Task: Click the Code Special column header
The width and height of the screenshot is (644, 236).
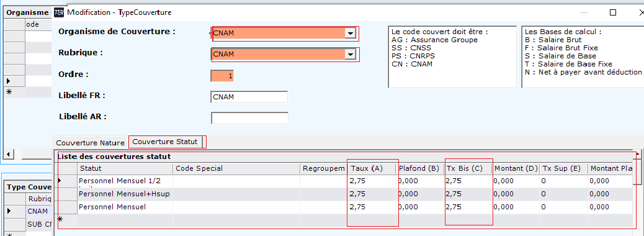Action: [x=236, y=168]
